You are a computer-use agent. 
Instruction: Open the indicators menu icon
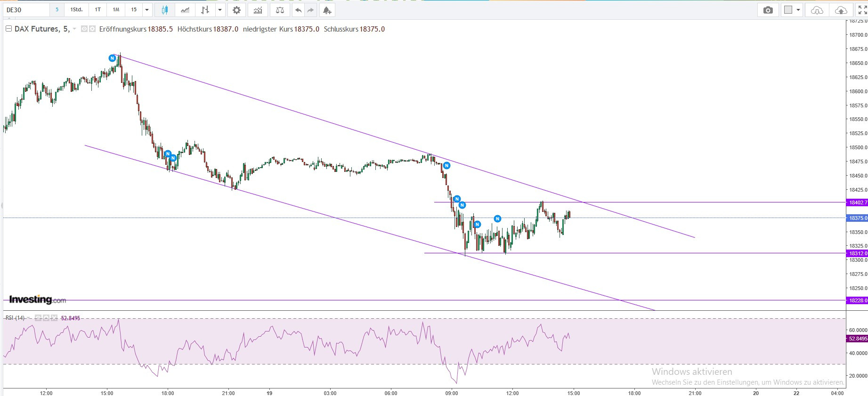pos(258,10)
